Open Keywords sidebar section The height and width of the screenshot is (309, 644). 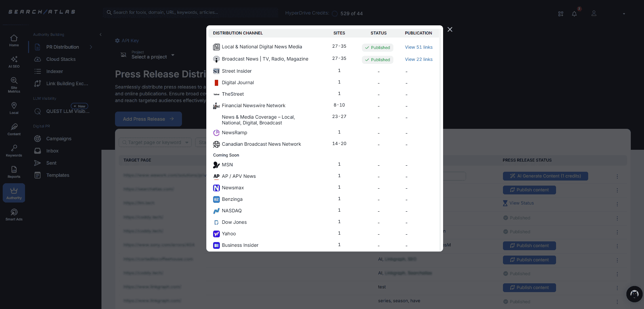pyautogui.click(x=14, y=151)
